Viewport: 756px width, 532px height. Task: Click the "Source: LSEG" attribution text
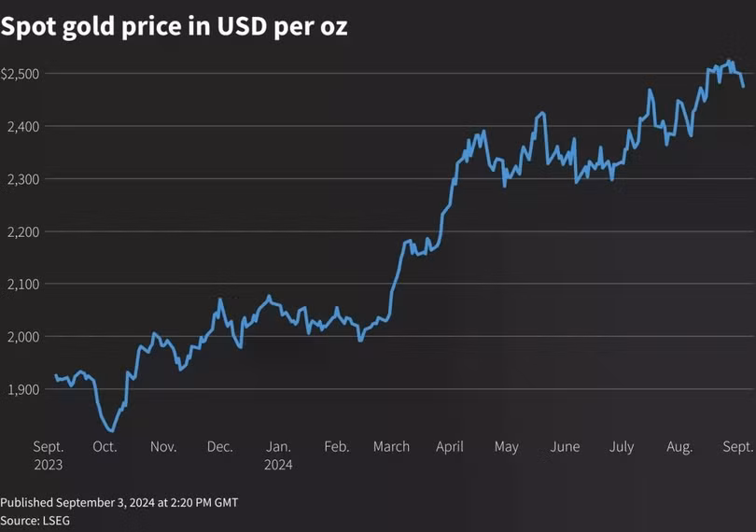click(35, 520)
